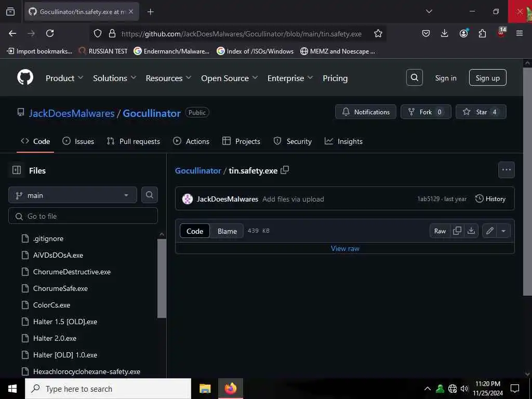
Task: Open the Firefox hamburger application menu
Action: [519, 33]
